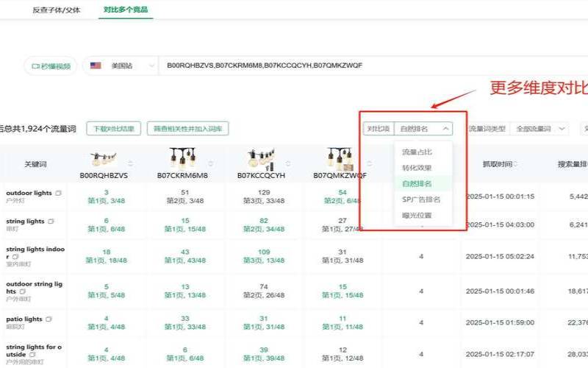This screenshot has height=368, width=588.
Task: Open the B00RQHBZVS product thumbnail
Action: coord(104,159)
